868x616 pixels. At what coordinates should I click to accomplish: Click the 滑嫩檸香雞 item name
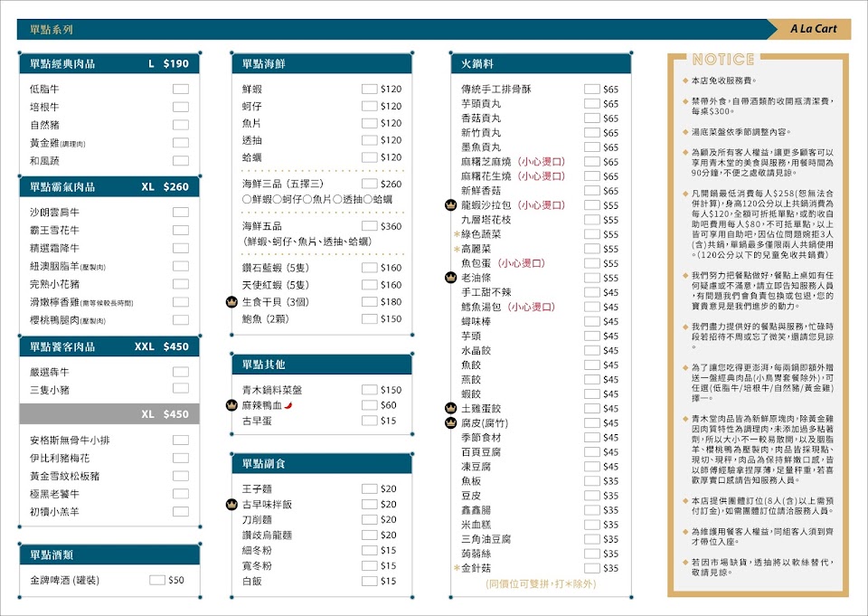coord(54,302)
